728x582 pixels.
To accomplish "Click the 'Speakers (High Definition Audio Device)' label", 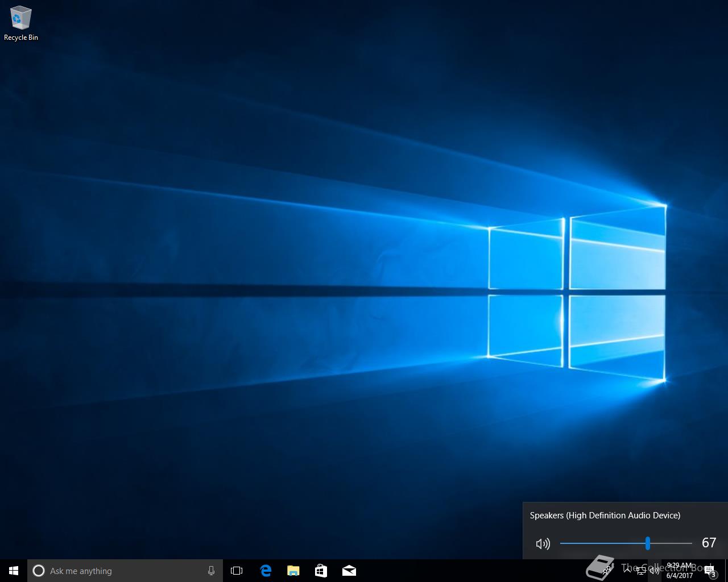I will [605, 516].
